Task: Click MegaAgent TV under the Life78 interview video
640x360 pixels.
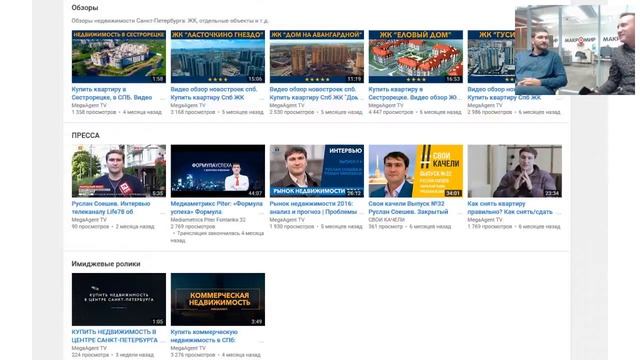Action: coord(89,220)
